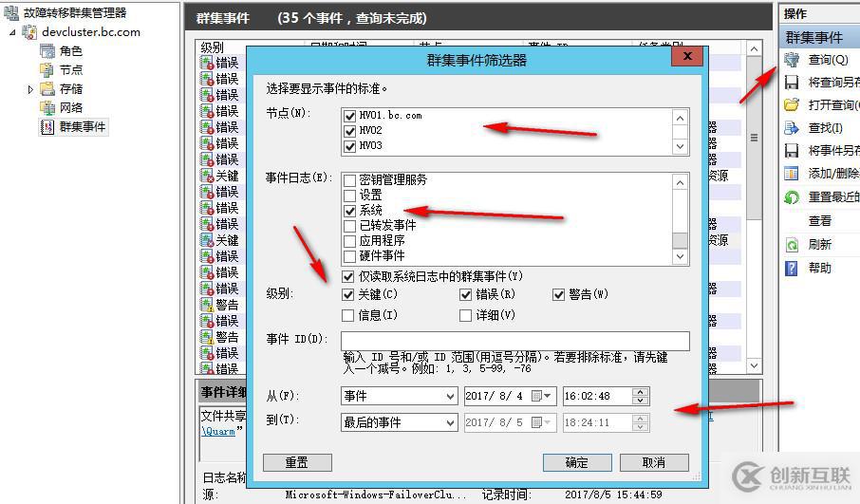Image resolution: width=860 pixels, height=504 pixels.
Task: Click down arrow of node list scrollbar
Action: (680, 146)
